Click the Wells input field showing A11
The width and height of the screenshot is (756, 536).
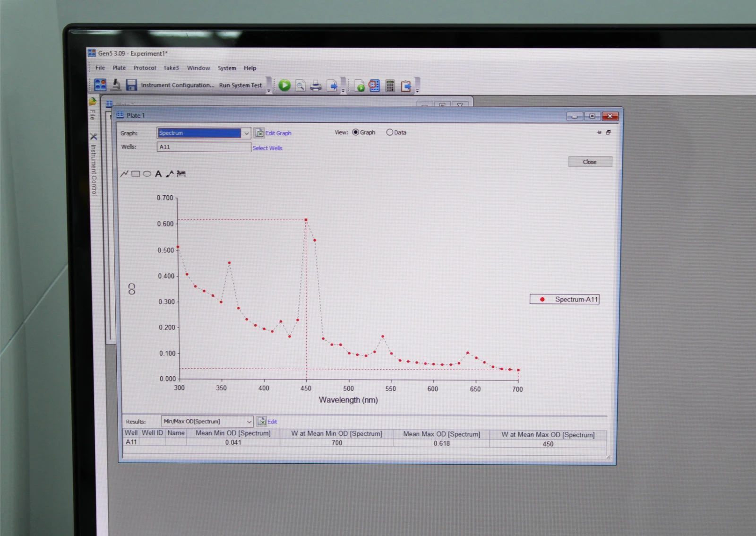click(x=204, y=147)
